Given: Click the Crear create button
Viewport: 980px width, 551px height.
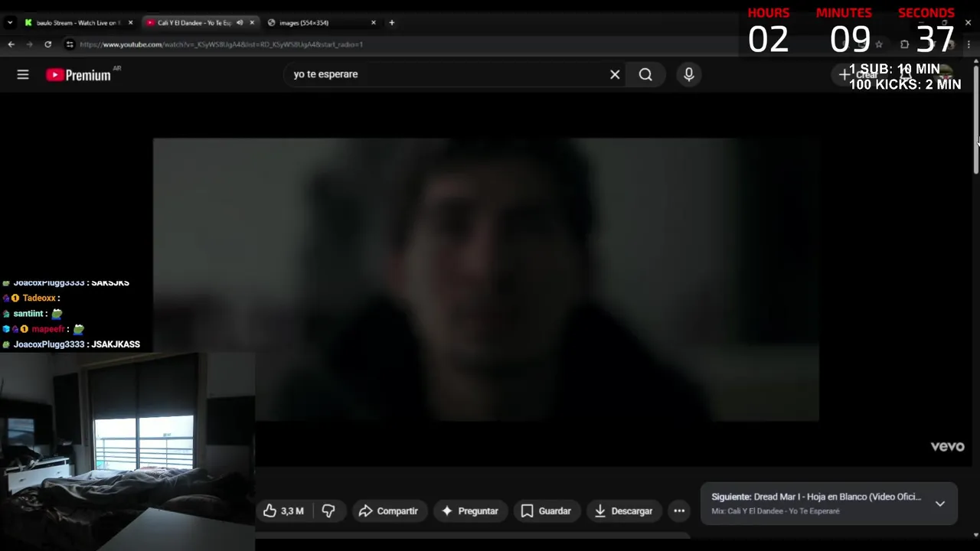Looking at the screenshot, I should click(858, 74).
